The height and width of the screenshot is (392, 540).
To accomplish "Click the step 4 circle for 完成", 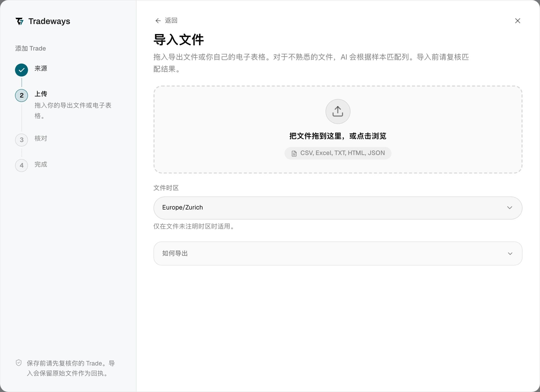I will click(x=21, y=165).
